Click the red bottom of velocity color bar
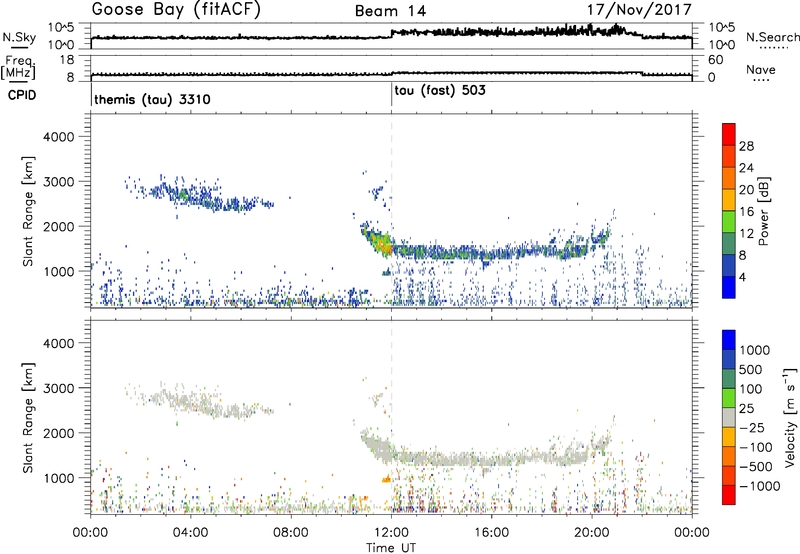This screenshot has height=554, width=800. click(729, 495)
